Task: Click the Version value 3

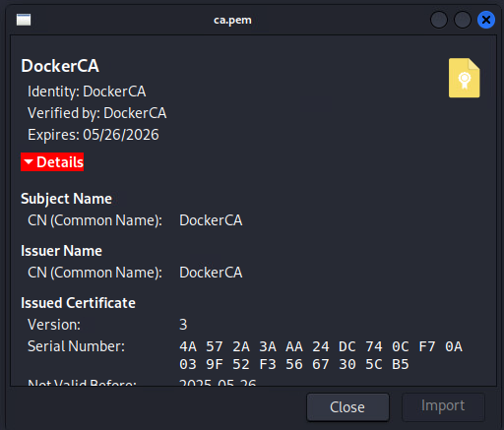Action: click(x=183, y=325)
